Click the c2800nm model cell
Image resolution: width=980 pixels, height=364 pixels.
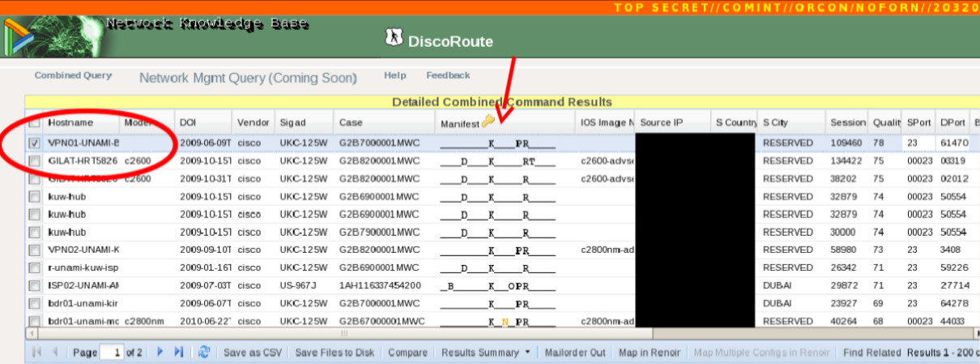click(x=143, y=321)
